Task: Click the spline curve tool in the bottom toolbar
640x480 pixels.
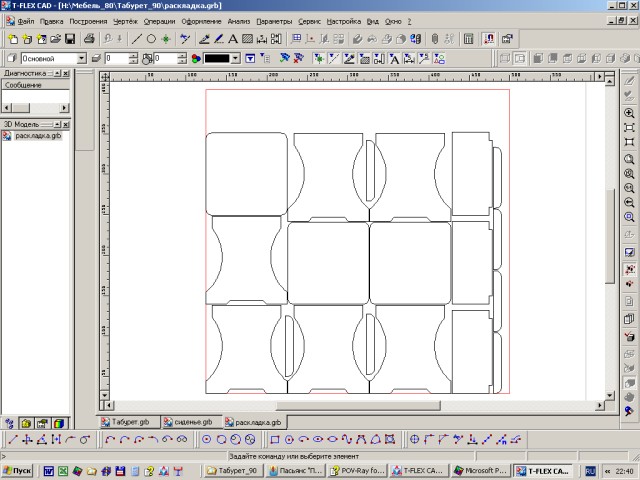Action: click(x=347, y=440)
